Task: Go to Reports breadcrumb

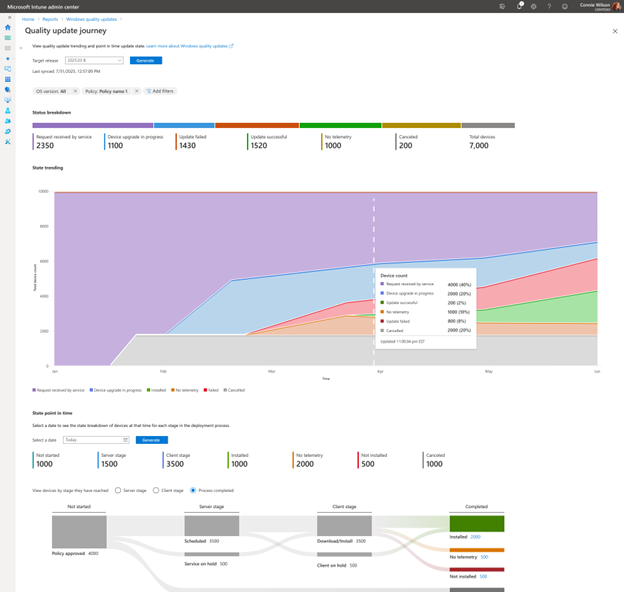Action: pos(50,19)
